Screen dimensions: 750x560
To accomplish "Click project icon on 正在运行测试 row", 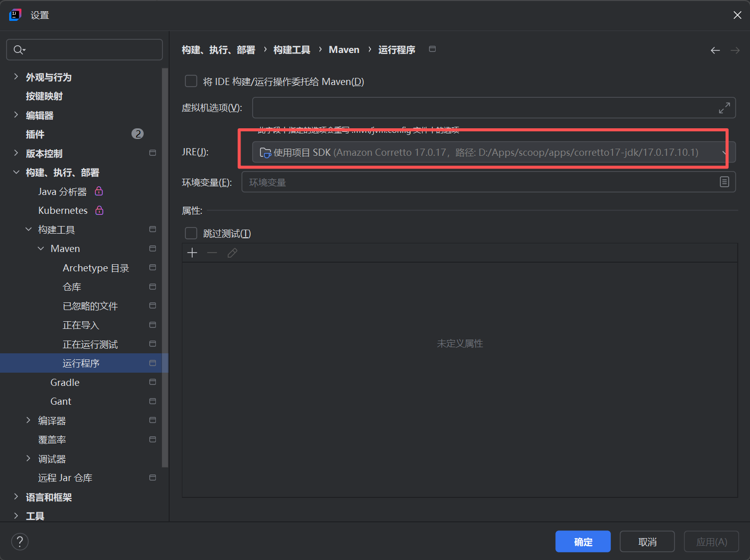I will (152, 344).
